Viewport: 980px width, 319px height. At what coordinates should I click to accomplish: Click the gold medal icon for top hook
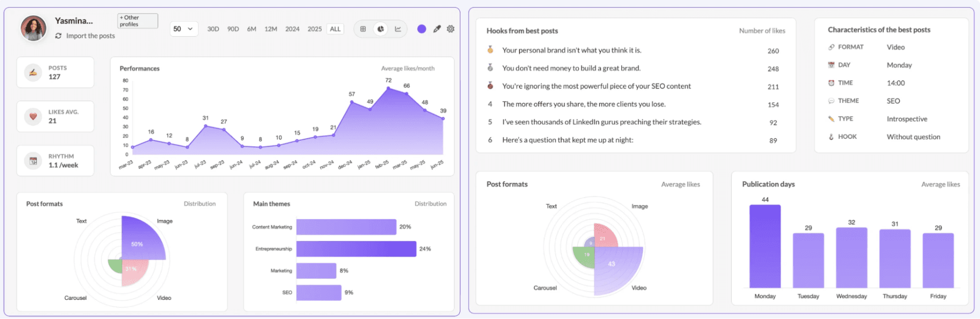490,49
